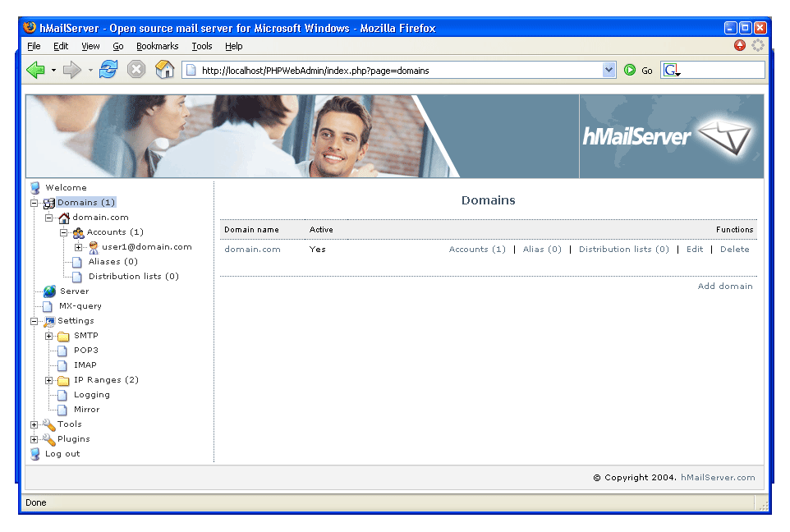Click the page icon beside Distribution lists (0)

(x=77, y=277)
